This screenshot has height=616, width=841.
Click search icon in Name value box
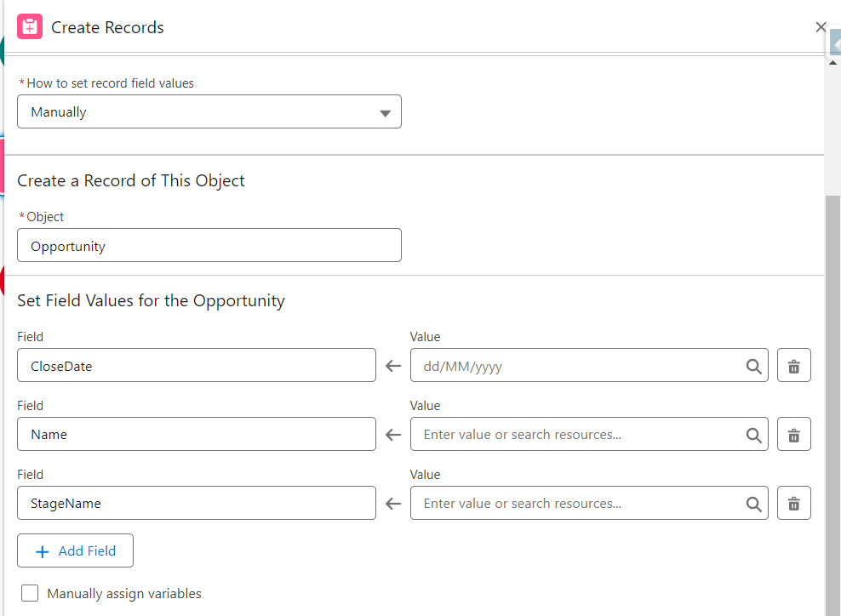(x=753, y=435)
